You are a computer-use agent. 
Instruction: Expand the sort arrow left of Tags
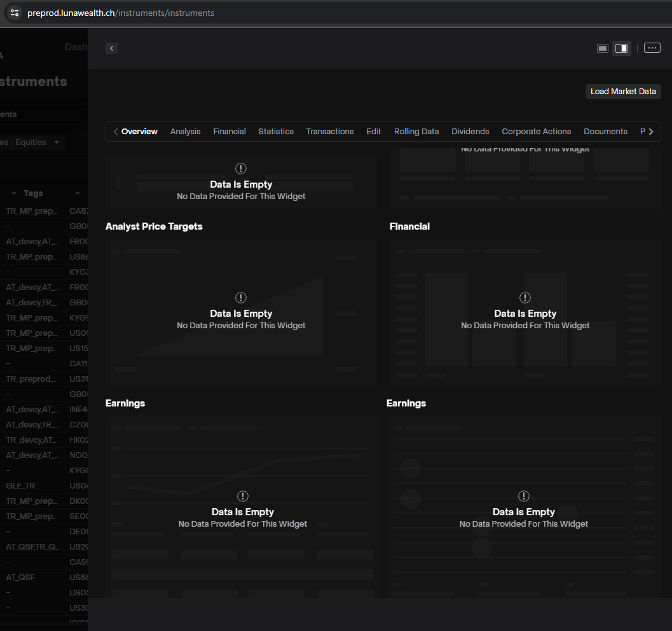pyautogui.click(x=13, y=193)
